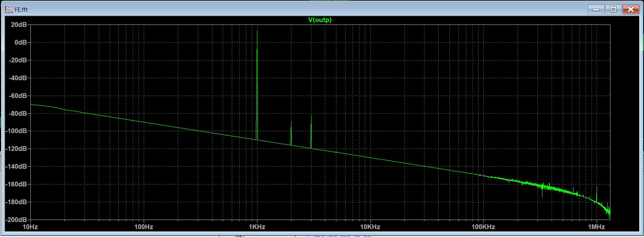Click the 10KHz frequency label

(x=370, y=227)
